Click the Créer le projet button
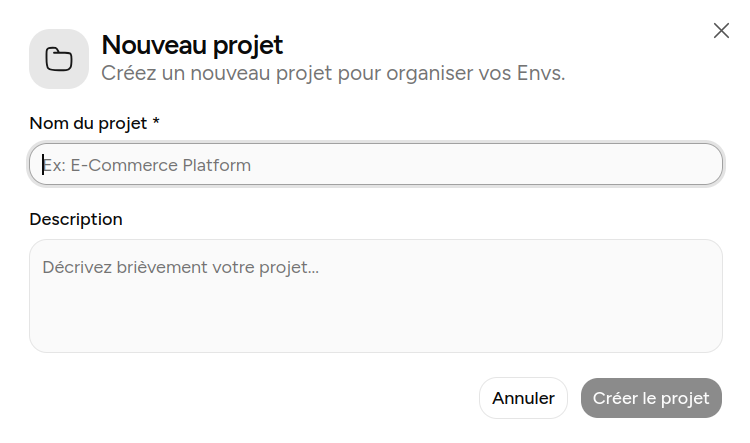Viewport: 750px width, 443px height. [x=651, y=398]
